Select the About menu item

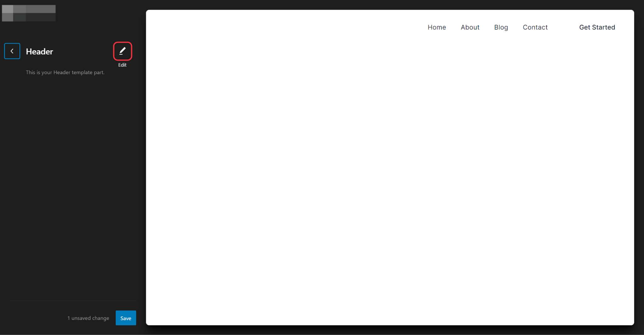470,27
